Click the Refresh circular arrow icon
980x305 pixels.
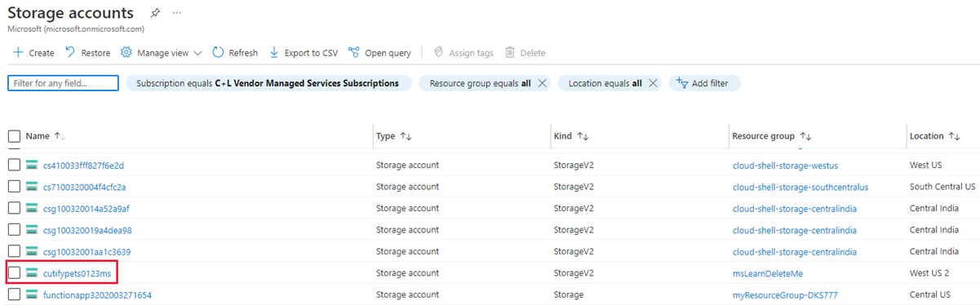(218, 52)
